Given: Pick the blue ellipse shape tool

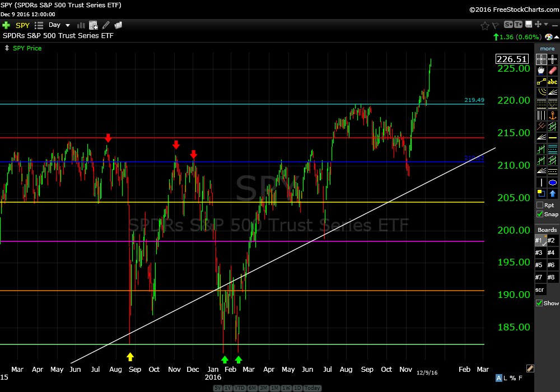Looking at the screenshot, I should (553, 183).
